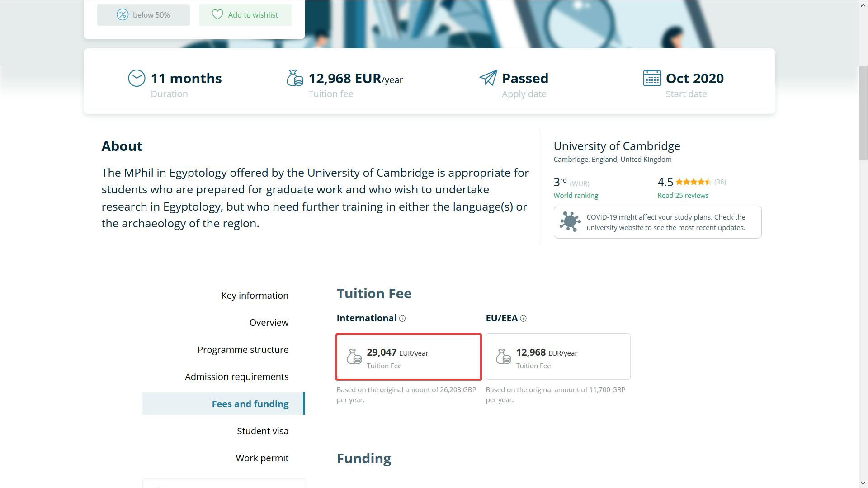The image size is (868, 488).
Task: Open the Read 25 reviews link
Action: coord(683,196)
